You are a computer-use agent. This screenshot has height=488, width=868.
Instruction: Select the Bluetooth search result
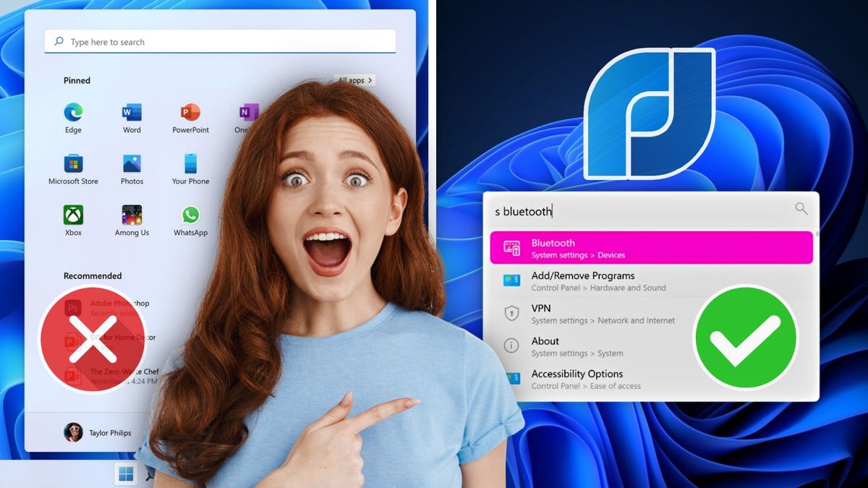(651, 248)
